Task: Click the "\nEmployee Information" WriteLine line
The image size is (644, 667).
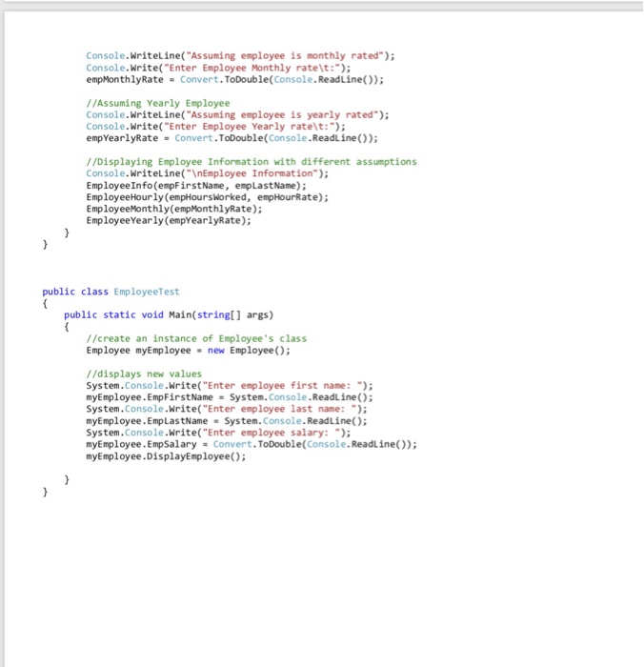Action: (207, 173)
